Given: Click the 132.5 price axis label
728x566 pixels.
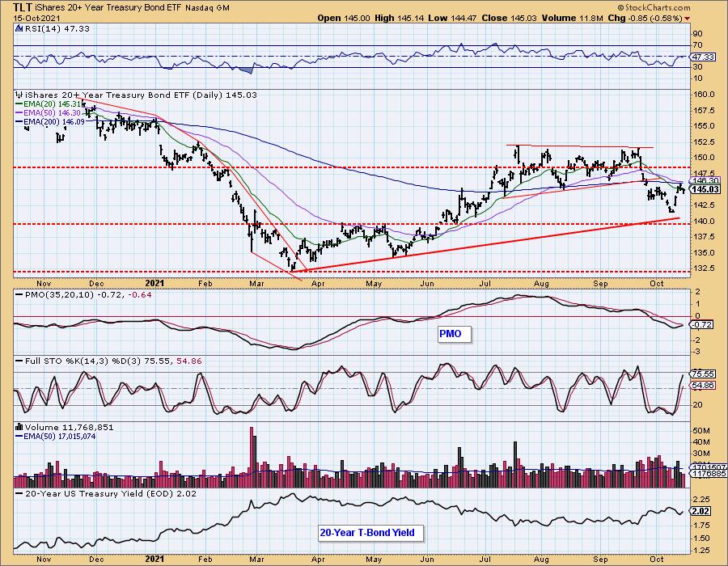Looking at the screenshot, I should 705,268.
